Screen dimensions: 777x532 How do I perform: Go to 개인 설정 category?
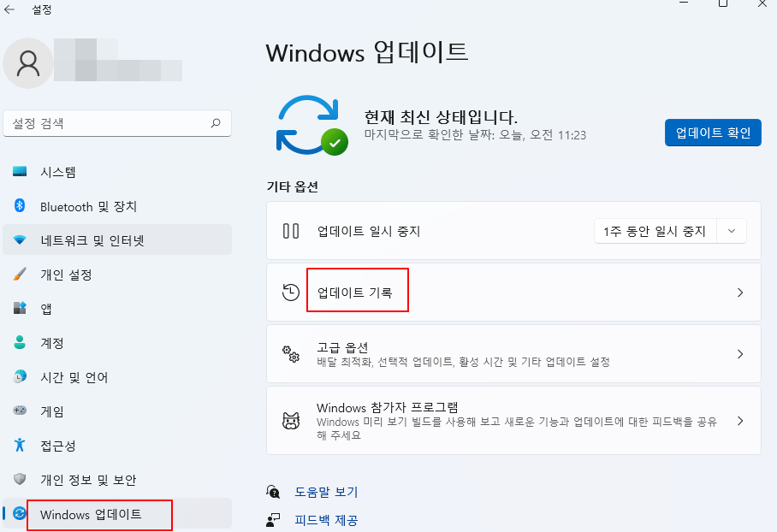coord(117,275)
